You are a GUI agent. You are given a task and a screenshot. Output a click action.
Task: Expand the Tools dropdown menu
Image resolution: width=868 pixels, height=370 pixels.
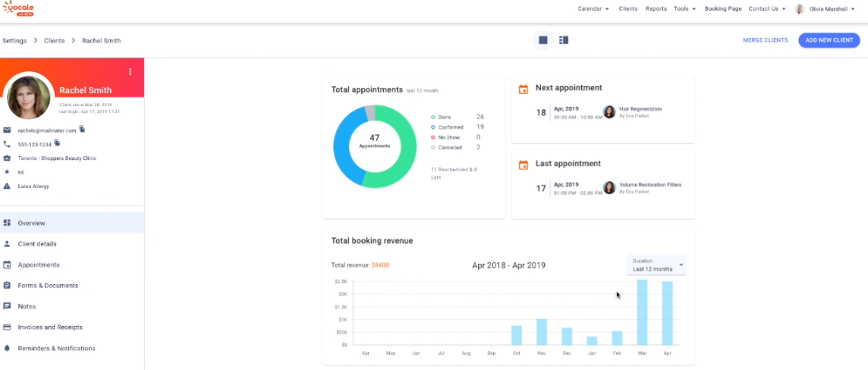click(685, 9)
